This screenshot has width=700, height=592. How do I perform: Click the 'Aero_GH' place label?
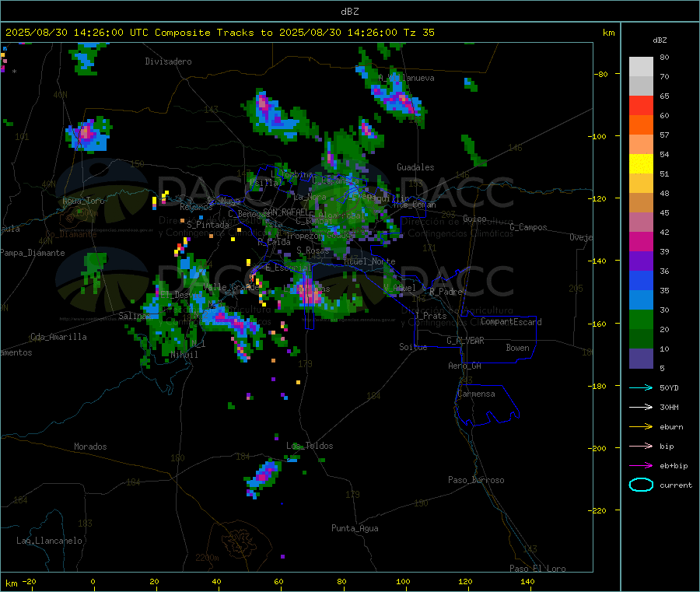pos(465,366)
